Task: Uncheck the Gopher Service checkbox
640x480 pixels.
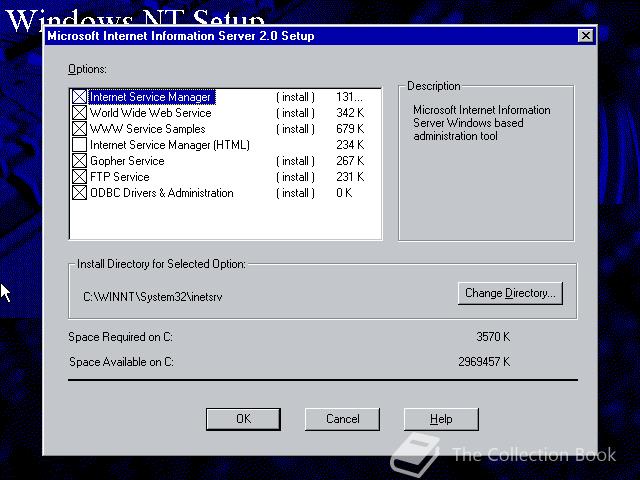Action: (79, 161)
